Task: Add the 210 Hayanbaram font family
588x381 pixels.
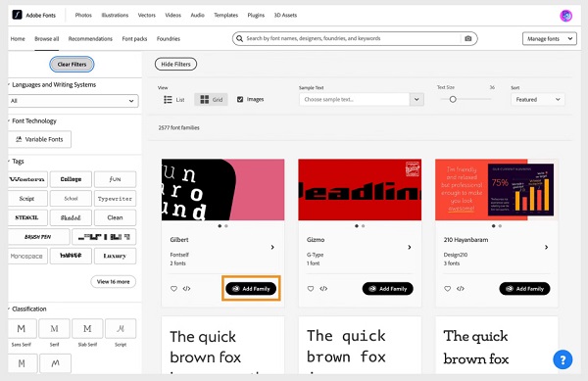Action: pos(524,289)
